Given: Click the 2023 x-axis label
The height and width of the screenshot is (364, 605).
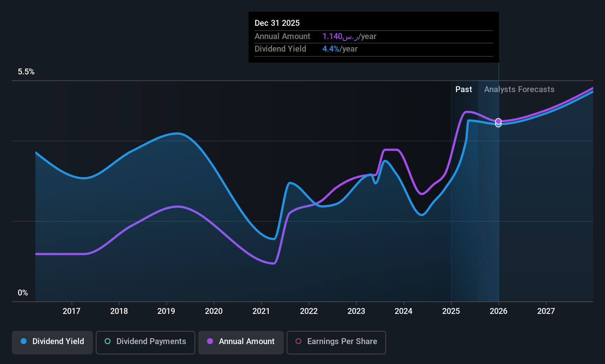Looking at the screenshot, I should pyautogui.click(x=356, y=311).
